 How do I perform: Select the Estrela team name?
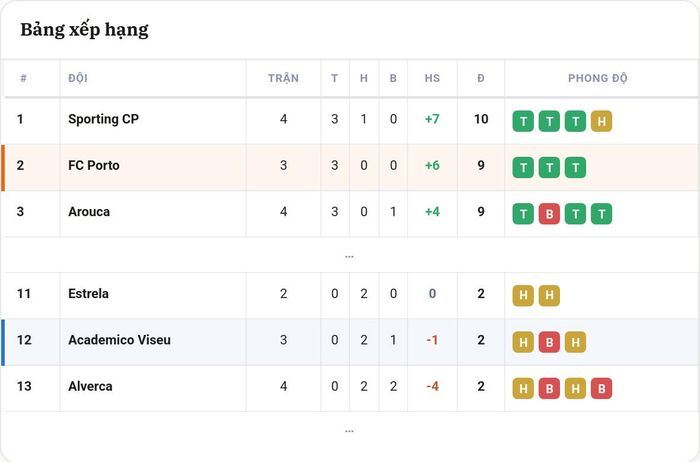pyautogui.click(x=88, y=294)
